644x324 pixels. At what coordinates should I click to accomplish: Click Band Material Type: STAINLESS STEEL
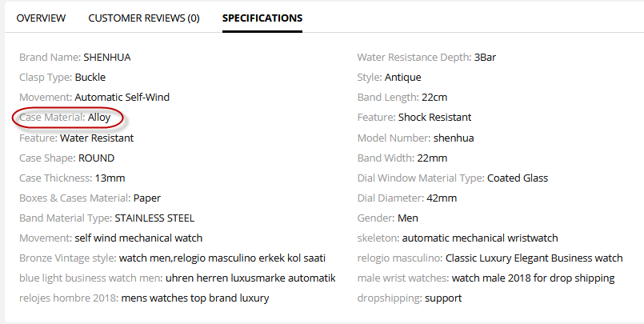(106, 218)
